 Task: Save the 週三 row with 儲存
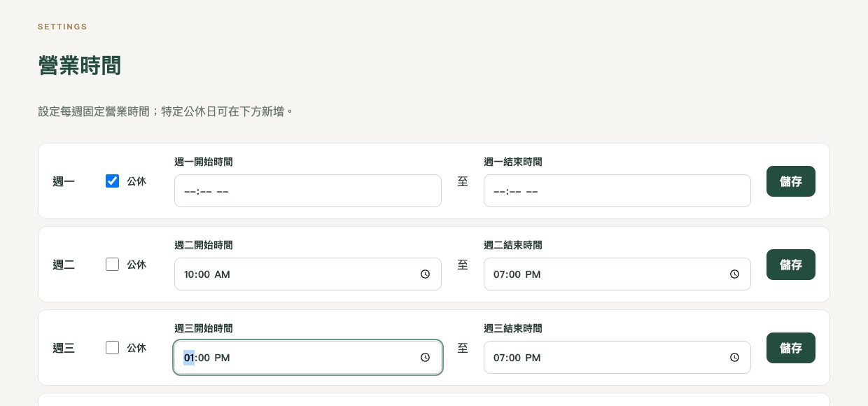point(791,348)
